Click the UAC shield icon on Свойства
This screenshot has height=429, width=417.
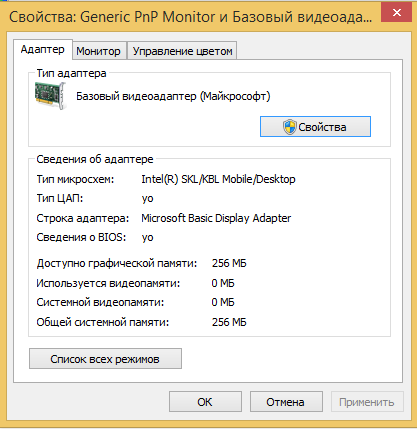tap(289, 127)
